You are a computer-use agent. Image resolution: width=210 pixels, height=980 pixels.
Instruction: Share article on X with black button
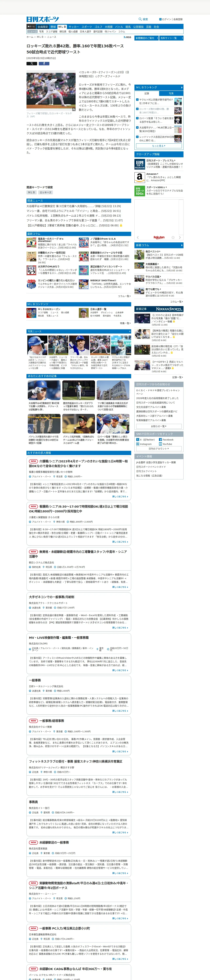32,64
